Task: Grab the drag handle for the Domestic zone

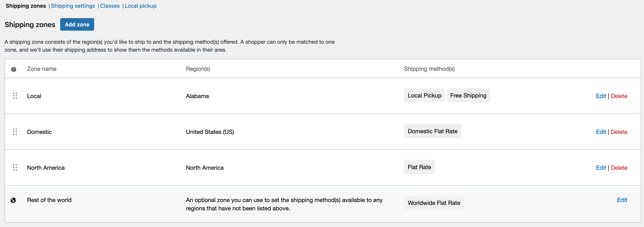Action: (x=15, y=132)
